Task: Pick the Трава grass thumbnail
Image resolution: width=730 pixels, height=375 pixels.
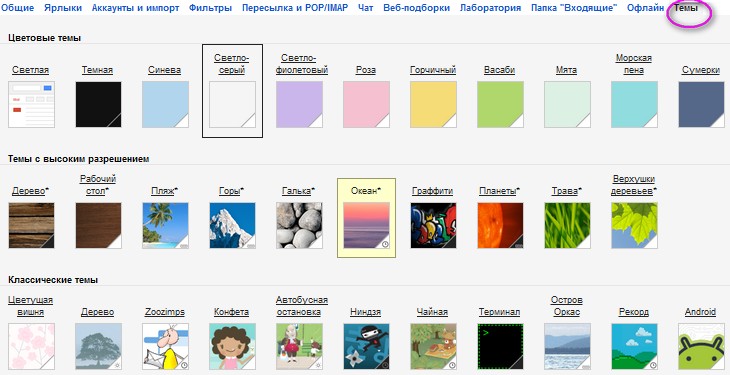Action: 568,225
